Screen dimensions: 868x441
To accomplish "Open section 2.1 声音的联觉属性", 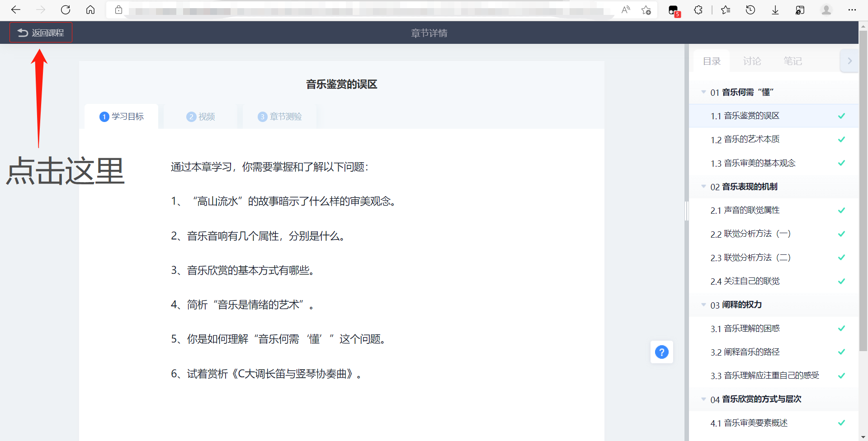I will click(x=774, y=210).
